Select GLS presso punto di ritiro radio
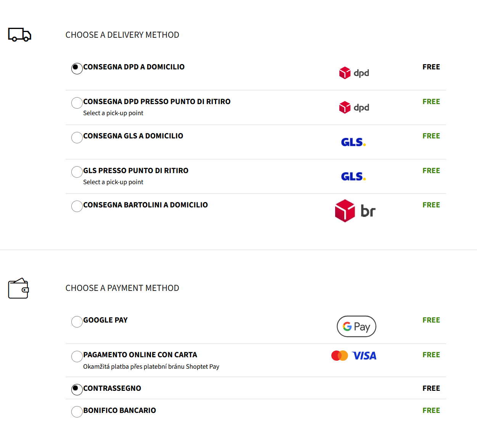 (77, 172)
